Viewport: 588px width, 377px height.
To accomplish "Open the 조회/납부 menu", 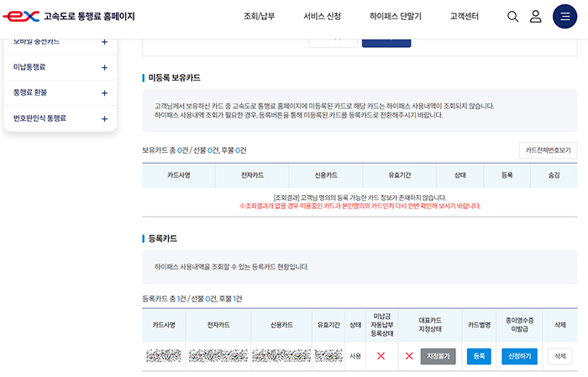I will coord(259,16).
